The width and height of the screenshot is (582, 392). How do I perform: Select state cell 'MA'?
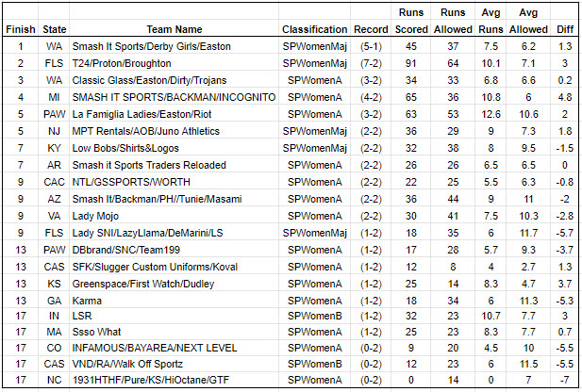54,332
